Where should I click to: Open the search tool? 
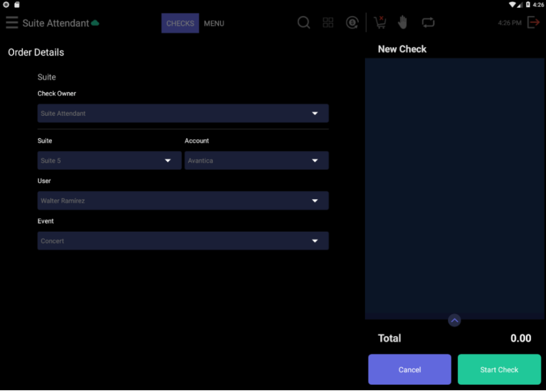tap(303, 23)
